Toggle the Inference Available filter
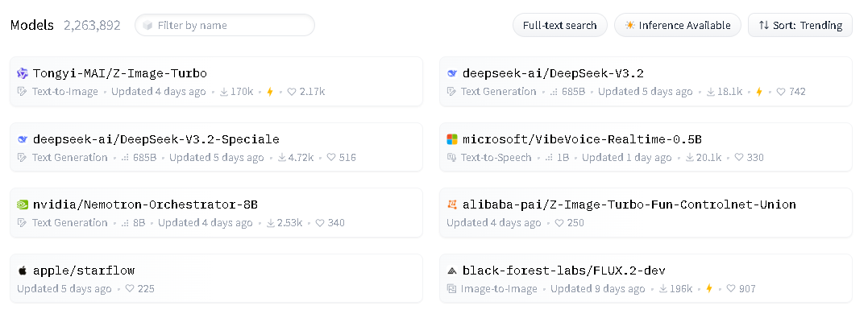 pos(678,26)
